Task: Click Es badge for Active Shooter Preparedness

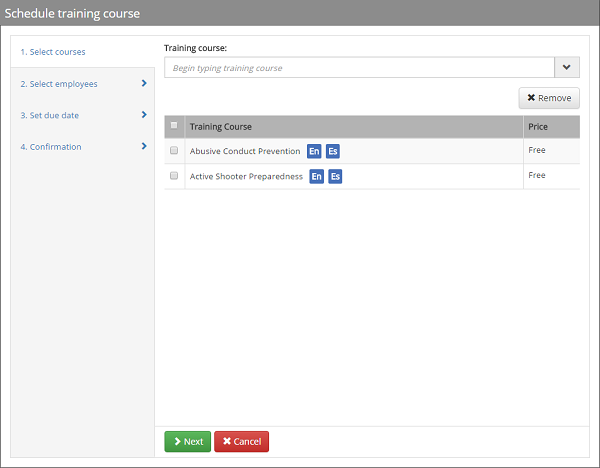Action: tap(335, 176)
